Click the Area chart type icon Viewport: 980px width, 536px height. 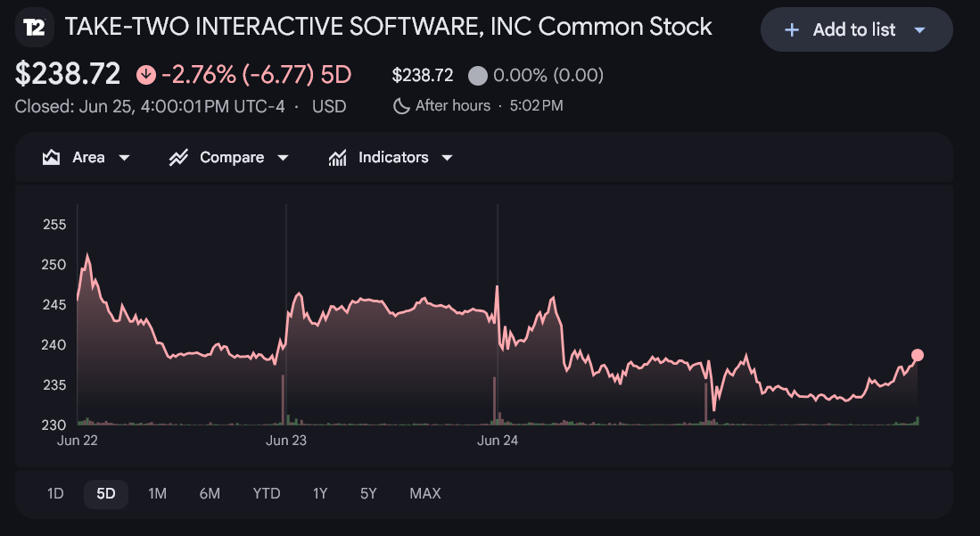tap(51, 157)
